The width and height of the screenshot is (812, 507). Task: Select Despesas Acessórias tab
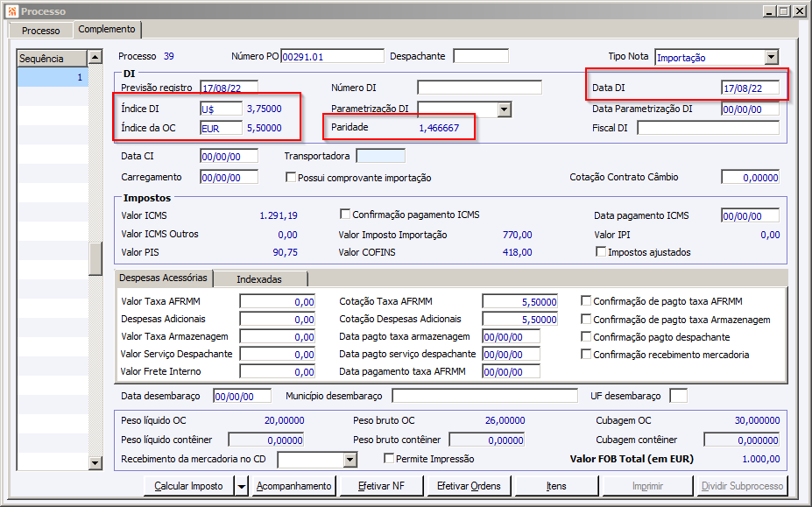pos(163,278)
